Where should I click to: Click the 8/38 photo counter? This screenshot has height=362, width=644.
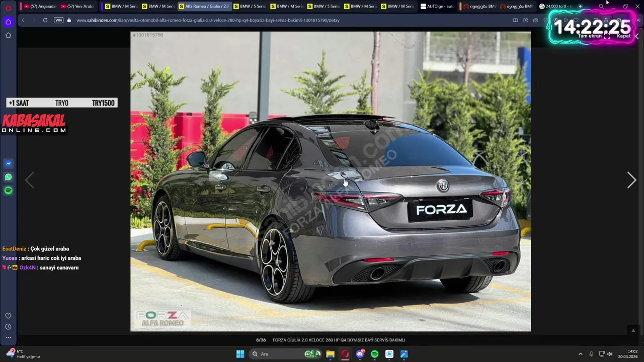(x=261, y=340)
